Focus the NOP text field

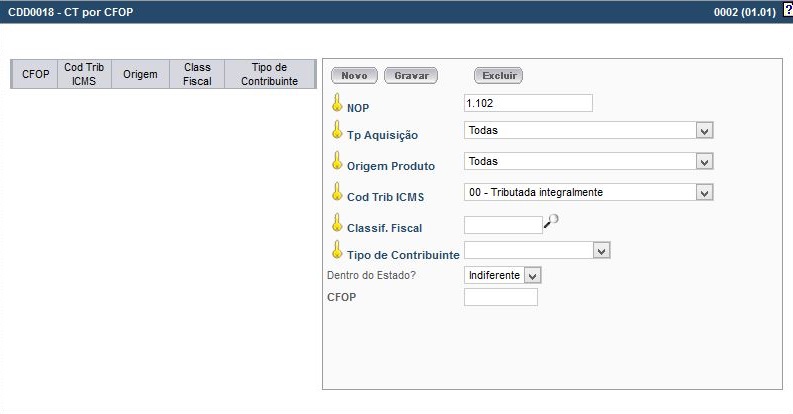tap(529, 103)
